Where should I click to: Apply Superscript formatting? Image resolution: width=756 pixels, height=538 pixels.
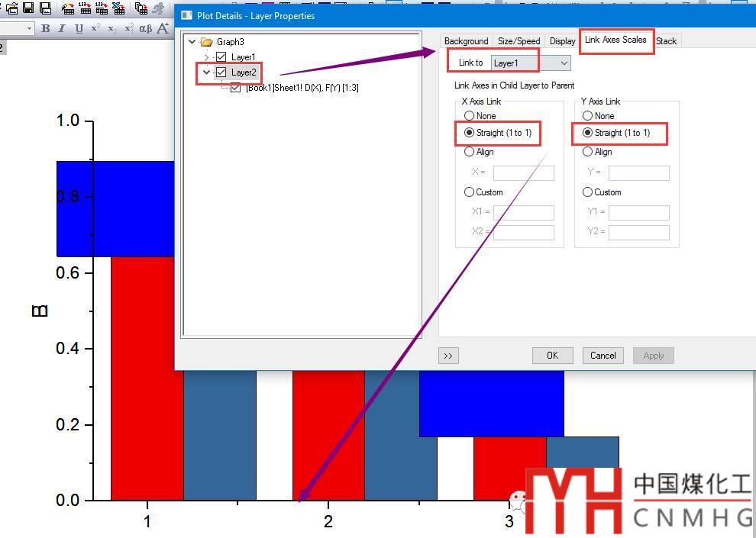tap(95, 27)
